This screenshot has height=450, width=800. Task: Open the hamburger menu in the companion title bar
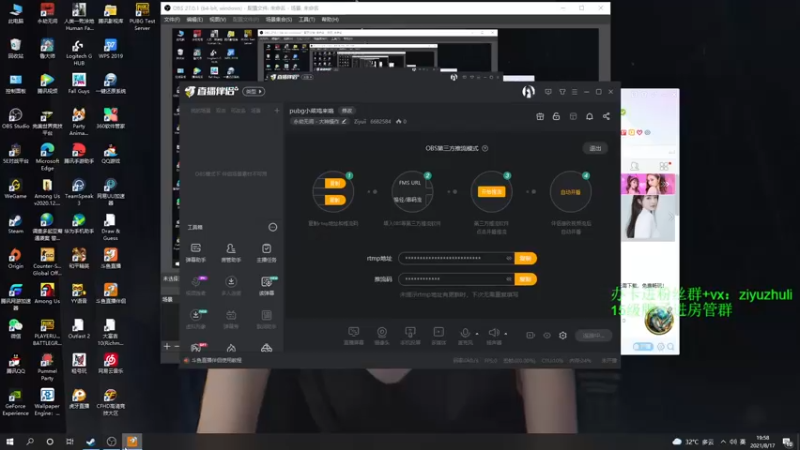(574, 92)
